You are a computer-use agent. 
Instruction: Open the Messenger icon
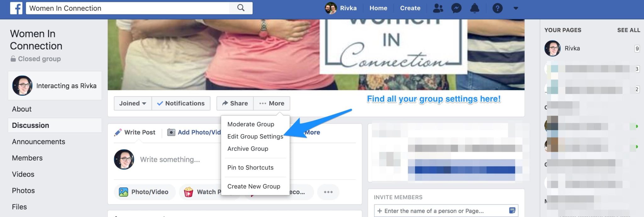tap(456, 8)
